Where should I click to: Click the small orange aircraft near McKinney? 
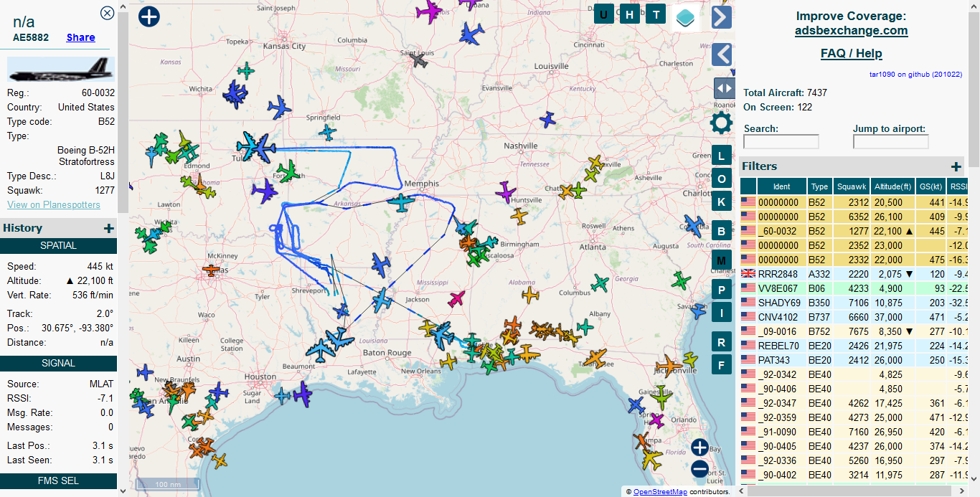pos(211,270)
